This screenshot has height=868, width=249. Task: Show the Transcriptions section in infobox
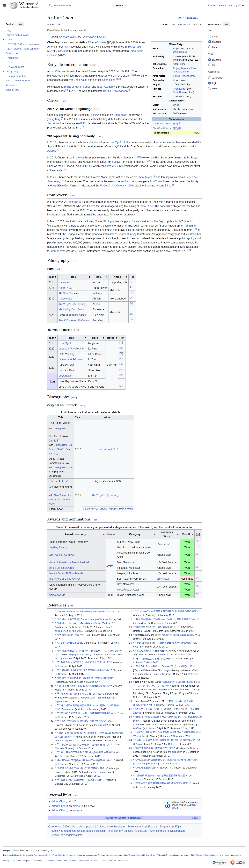(196, 133)
